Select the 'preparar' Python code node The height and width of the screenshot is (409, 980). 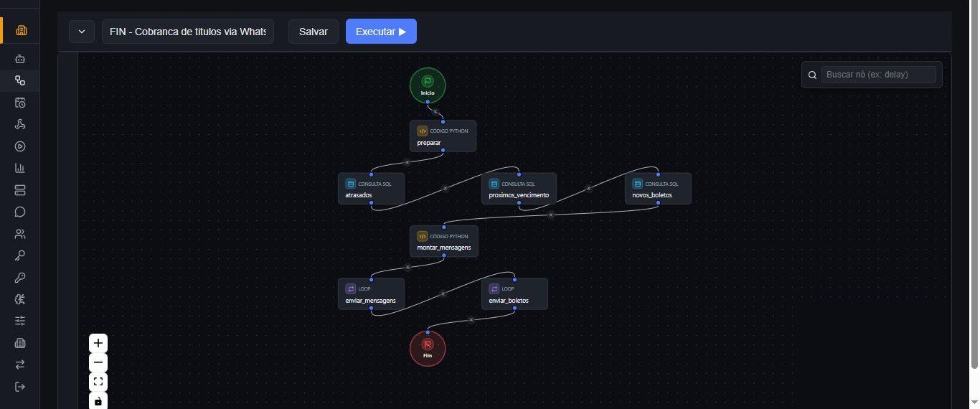coord(443,136)
